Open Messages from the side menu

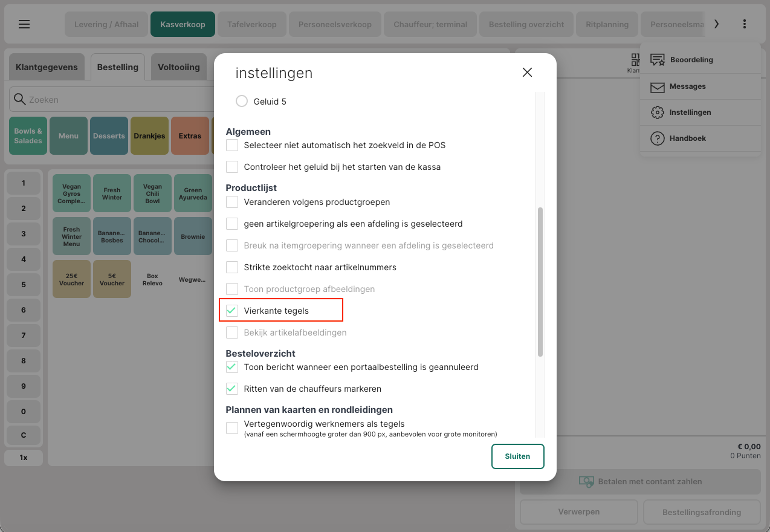tap(700, 87)
